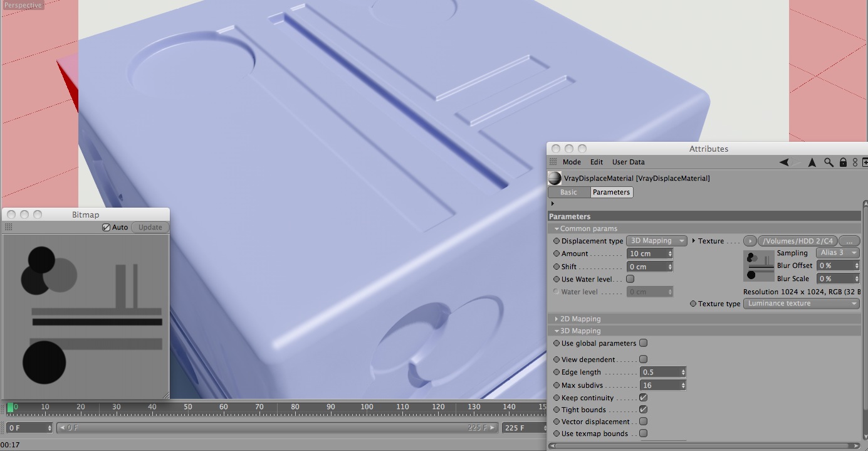This screenshot has height=451, width=868.
Task: Expand the Texture disclosure triangle
Action: 694,241
